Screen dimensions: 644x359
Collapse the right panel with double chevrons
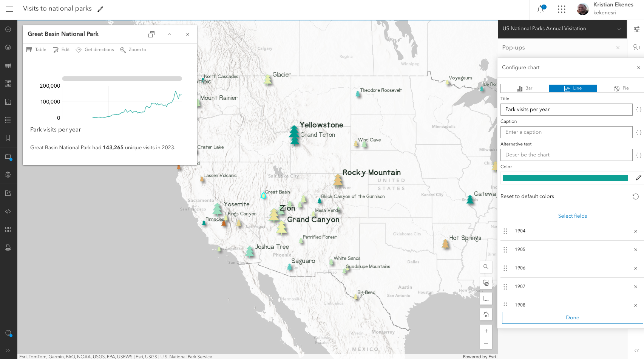tap(637, 350)
